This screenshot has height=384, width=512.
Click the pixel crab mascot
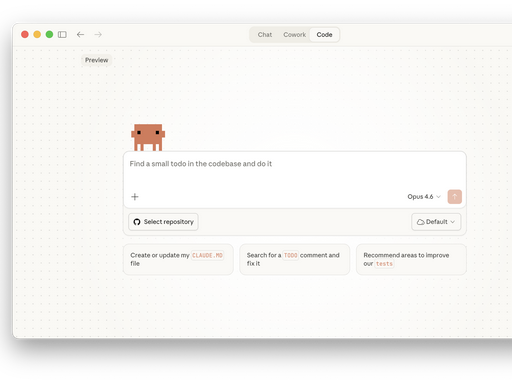click(148, 137)
